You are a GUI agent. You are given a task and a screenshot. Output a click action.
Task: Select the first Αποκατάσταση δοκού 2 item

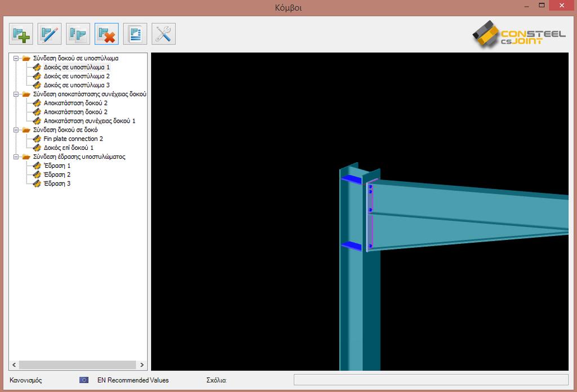click(76, 103)
